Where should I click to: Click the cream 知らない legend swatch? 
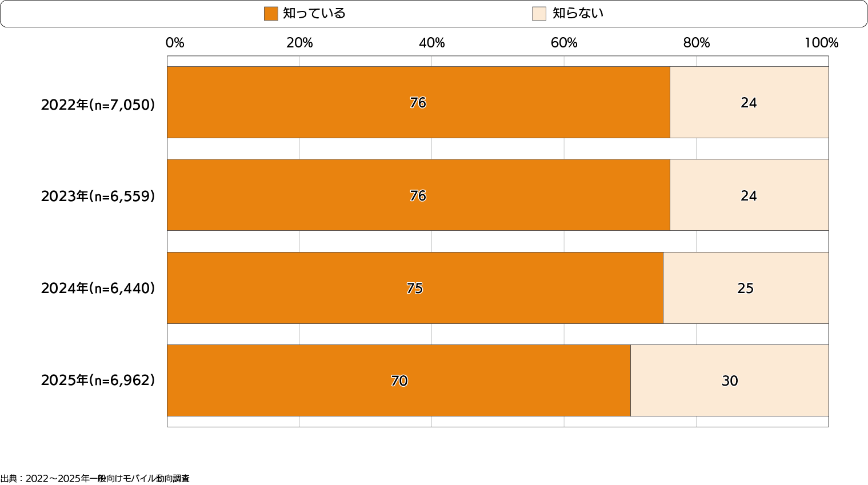pos(539,14)
